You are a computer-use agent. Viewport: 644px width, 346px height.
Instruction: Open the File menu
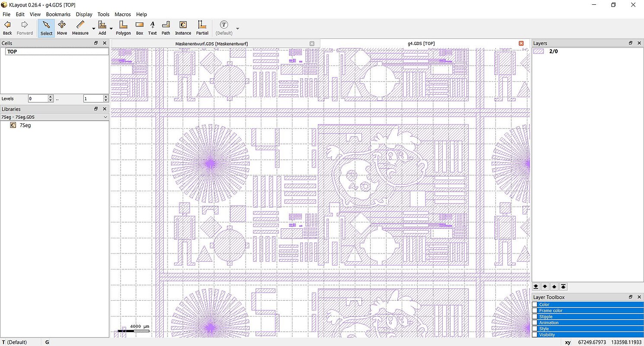click(x=6, y=14)
